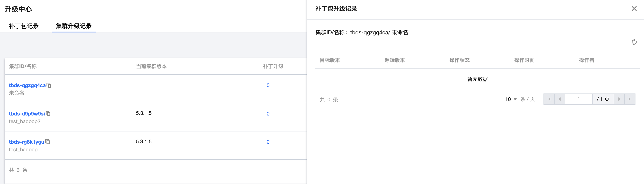Copy cluster ID tbds-qgzgq4ca
The height and width of the screenshot is (184, 644).
pos(49,86)
